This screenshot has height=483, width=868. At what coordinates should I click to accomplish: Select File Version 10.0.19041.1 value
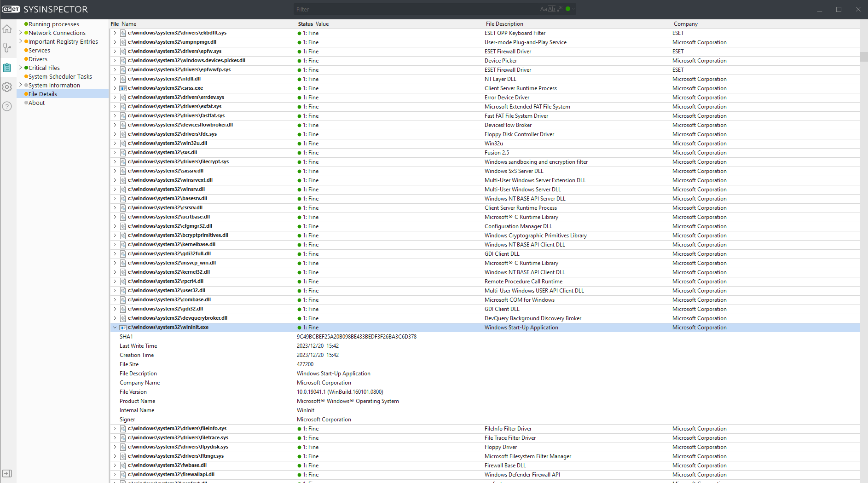[340, 392]
